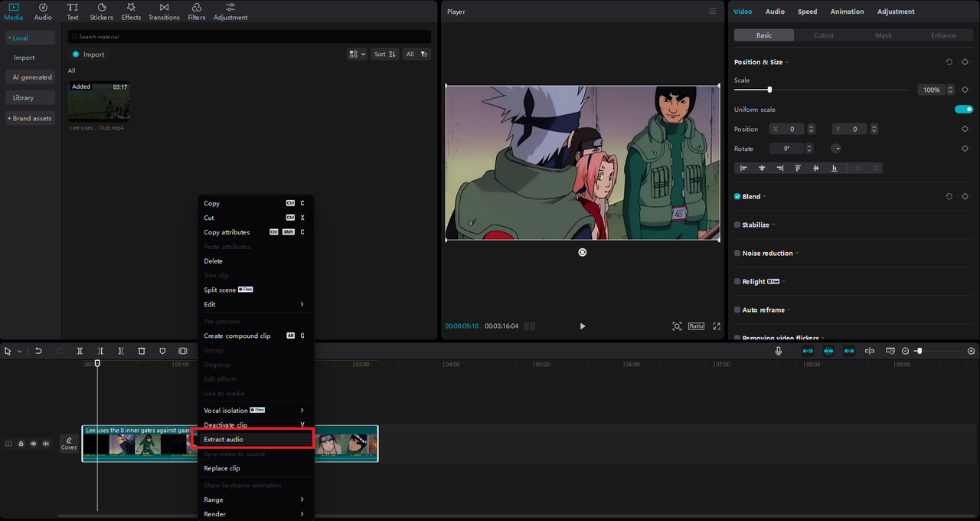Zoom out the timeline with minus icon
This screenshot has width=980, height=521.
(x=905, y=351)
